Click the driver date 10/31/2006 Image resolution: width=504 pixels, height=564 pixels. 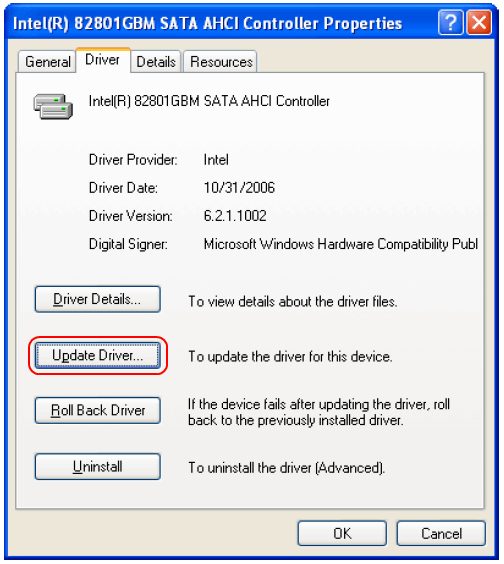239,188
